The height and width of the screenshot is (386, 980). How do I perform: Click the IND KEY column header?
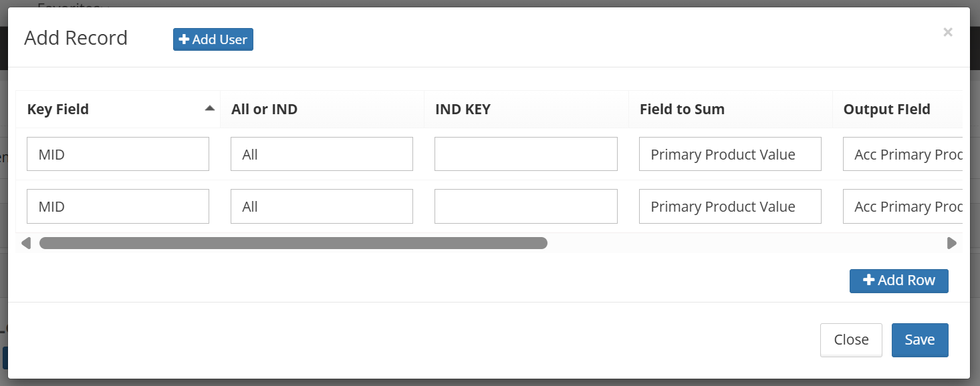[463, 110]
